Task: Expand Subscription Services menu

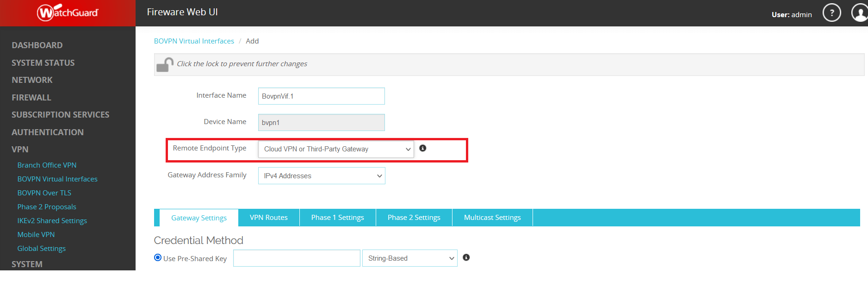Action: click(61, 115)
